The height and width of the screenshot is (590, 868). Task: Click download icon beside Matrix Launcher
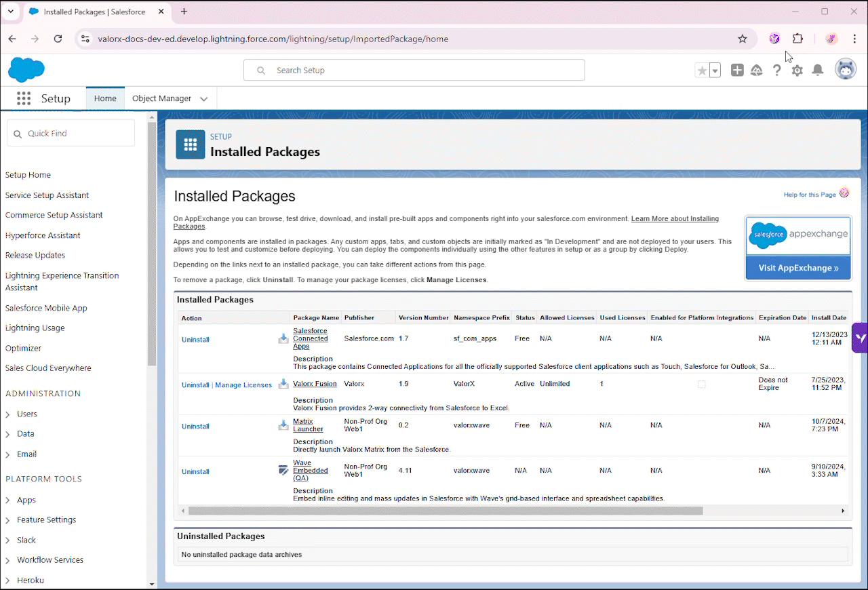283,425
